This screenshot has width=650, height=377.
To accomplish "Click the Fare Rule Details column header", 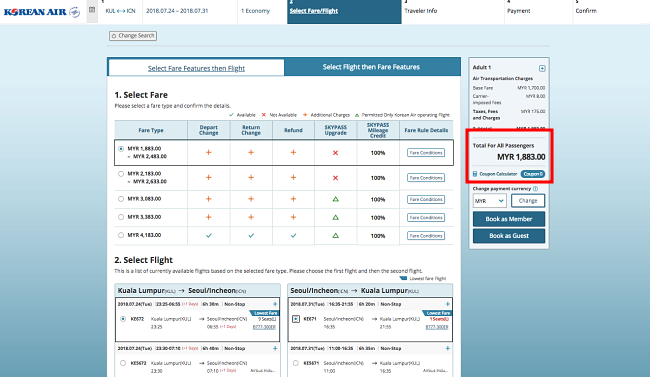I will (x=426, y=130).
